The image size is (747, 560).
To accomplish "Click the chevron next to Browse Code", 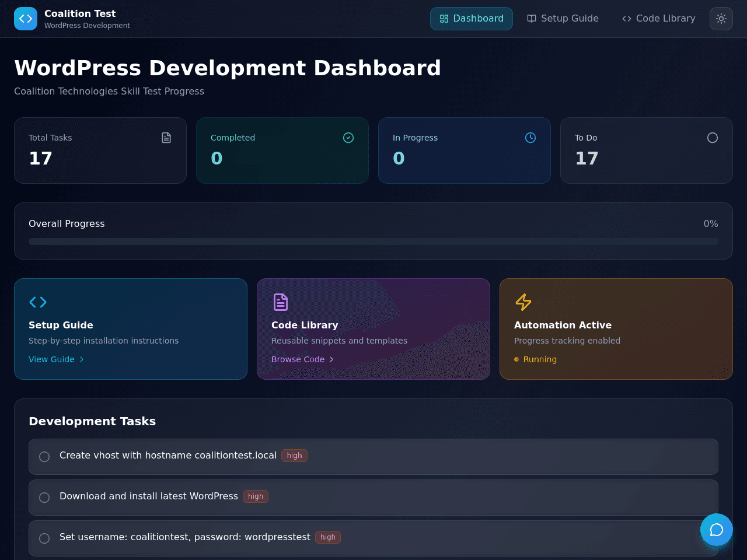I will tap(331, 359).
